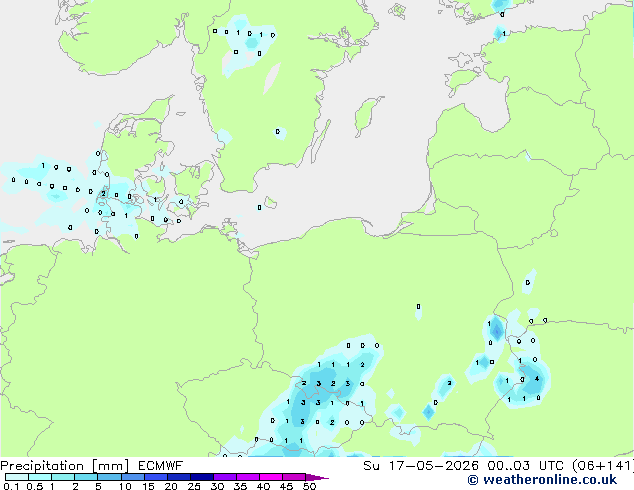Image resolution: width=634 pixels, height=490 pixels.
Task: Click the over-50 mm legend arrow tip
Action: pyautogui.click(x=317, y=477)
